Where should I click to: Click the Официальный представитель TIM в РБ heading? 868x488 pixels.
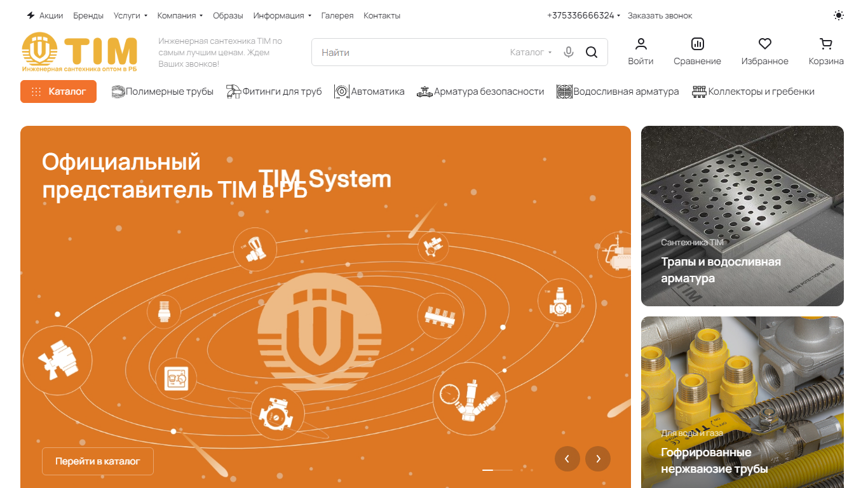(175, 176)
